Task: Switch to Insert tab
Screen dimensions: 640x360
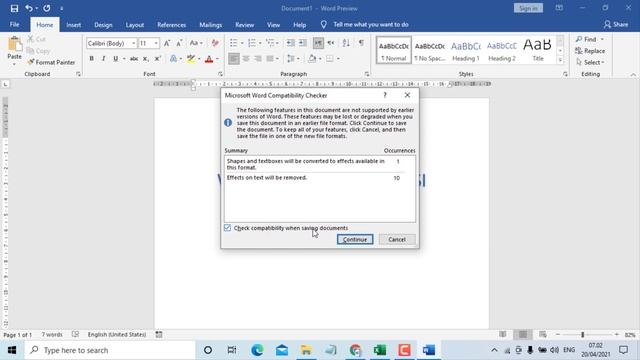Action: (73, 25)
